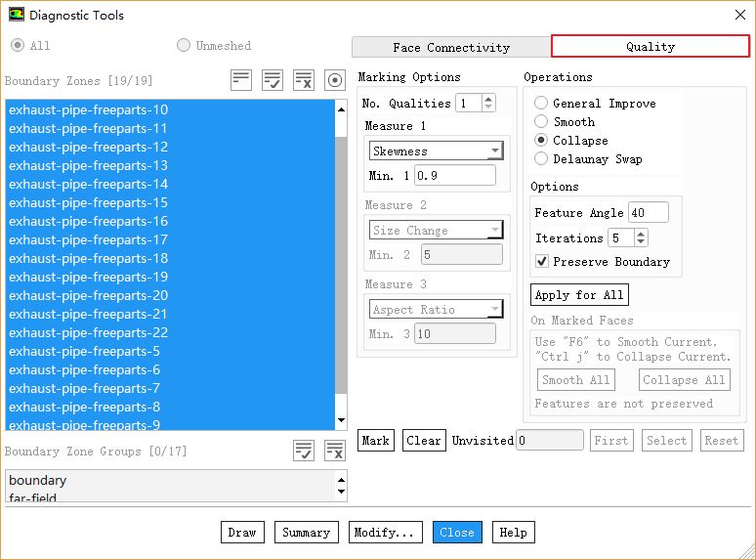Open the Skewness measure dropdown
Image resolution: width=756 pixels, height=560 pixels.
click(436, 151)
